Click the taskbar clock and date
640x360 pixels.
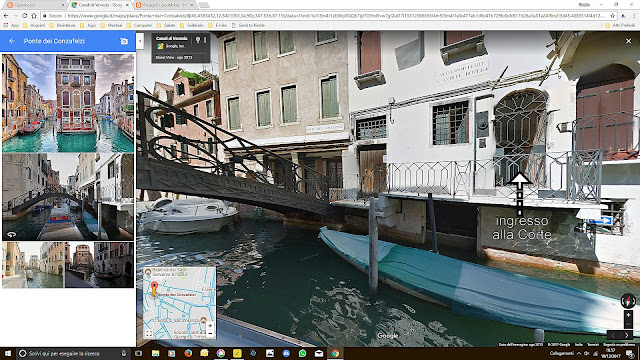(x=611, y=353)
